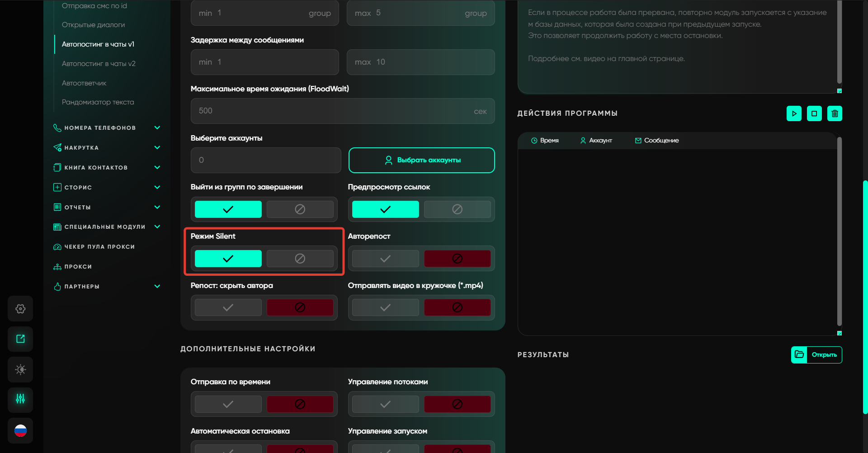The image size is (868, 453).
Task: Expand the Номера телефонов section
Action: tap(157, 128)
